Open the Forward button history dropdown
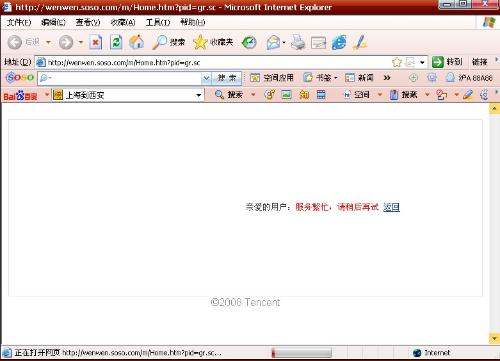Screen dimensions: 500x361 [81, 42]
